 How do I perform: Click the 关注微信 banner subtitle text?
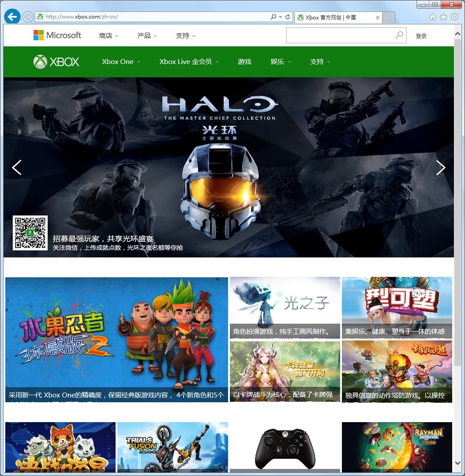118,248
